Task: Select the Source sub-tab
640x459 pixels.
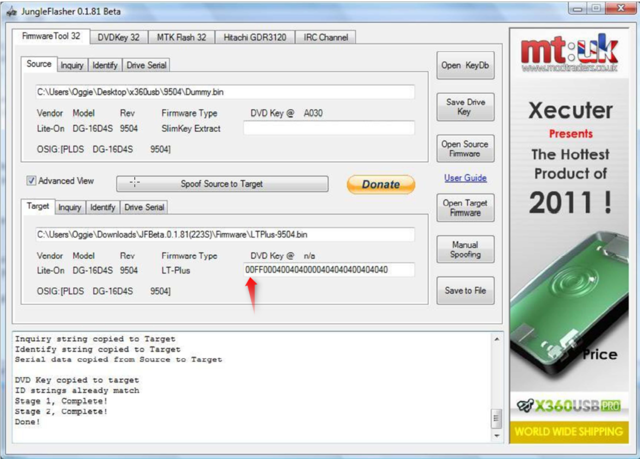Action: click(39, 64)
